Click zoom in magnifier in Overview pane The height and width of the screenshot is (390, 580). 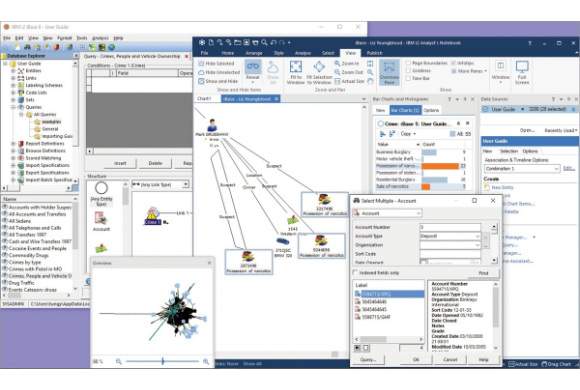[x=206, y=362]
